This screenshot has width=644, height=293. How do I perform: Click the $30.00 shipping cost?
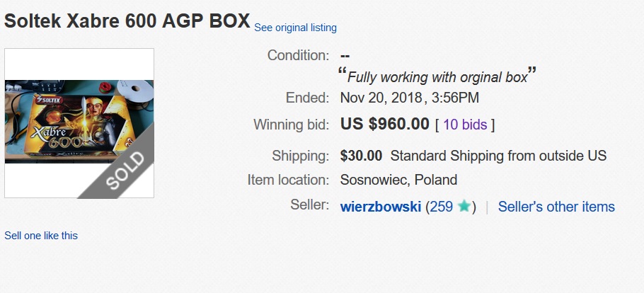[361, 156]
